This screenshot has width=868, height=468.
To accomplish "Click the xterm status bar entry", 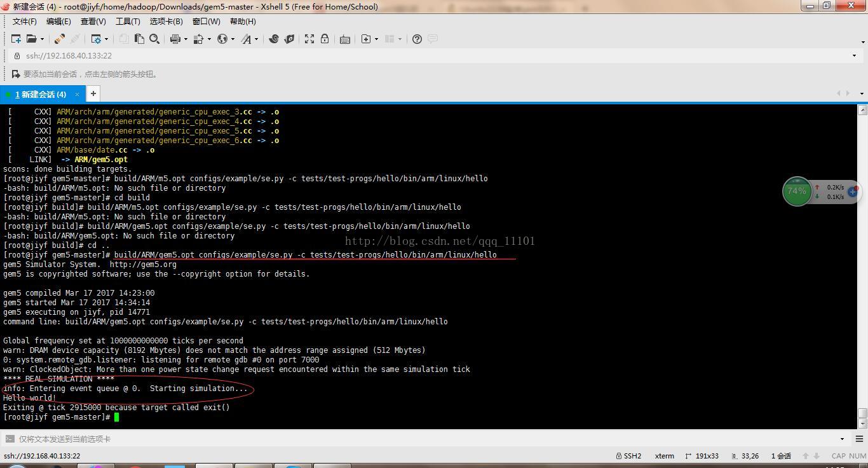I will click(665, 456).
